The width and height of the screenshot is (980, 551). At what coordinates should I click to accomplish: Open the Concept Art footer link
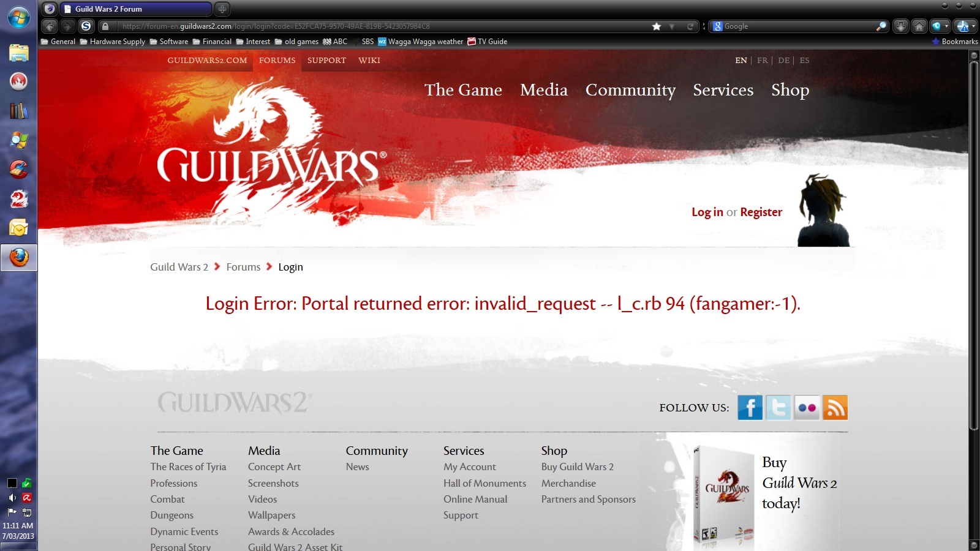click(x=274, y=467)
